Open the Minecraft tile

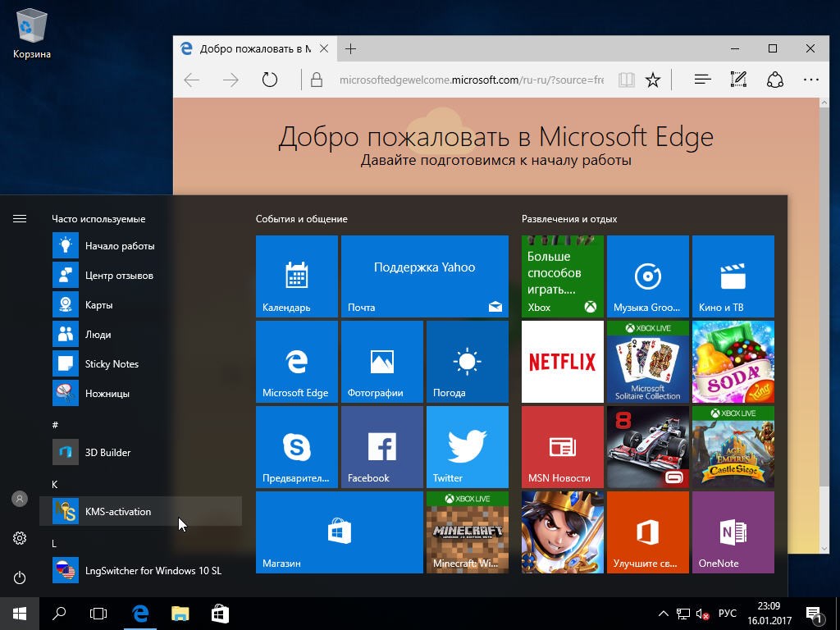pos(467,532)
